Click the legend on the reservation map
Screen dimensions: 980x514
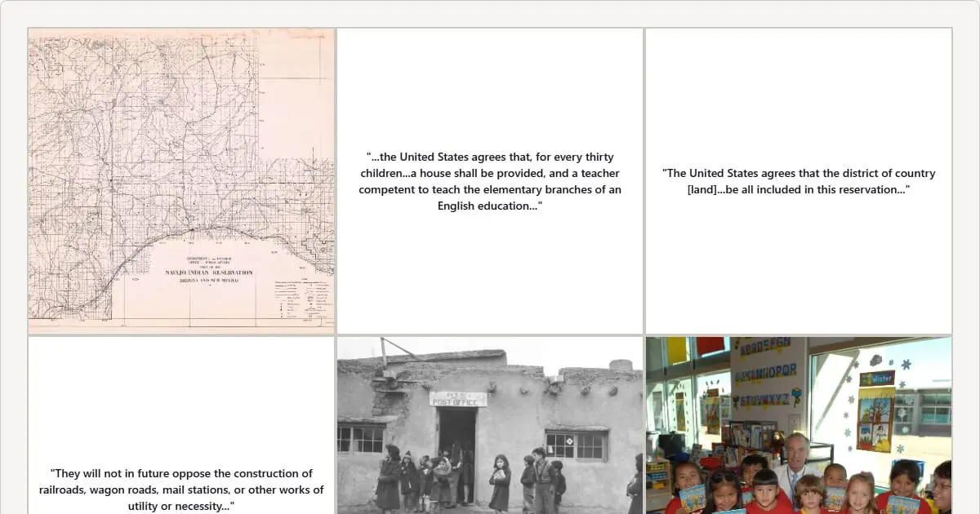[x=301, y=298]
